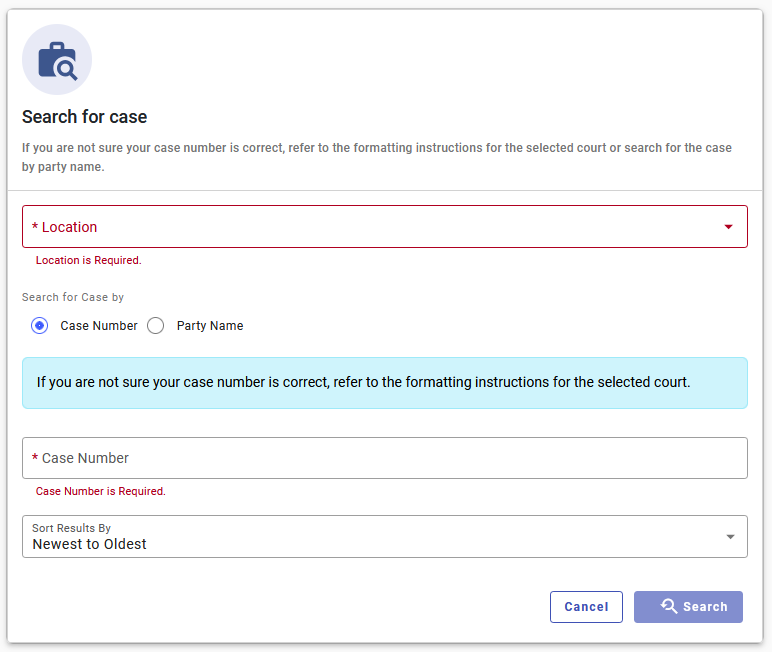Screen dimensions: 772x652
Task: Open the Location dropdown field
Action: click(x=385, y=227)
